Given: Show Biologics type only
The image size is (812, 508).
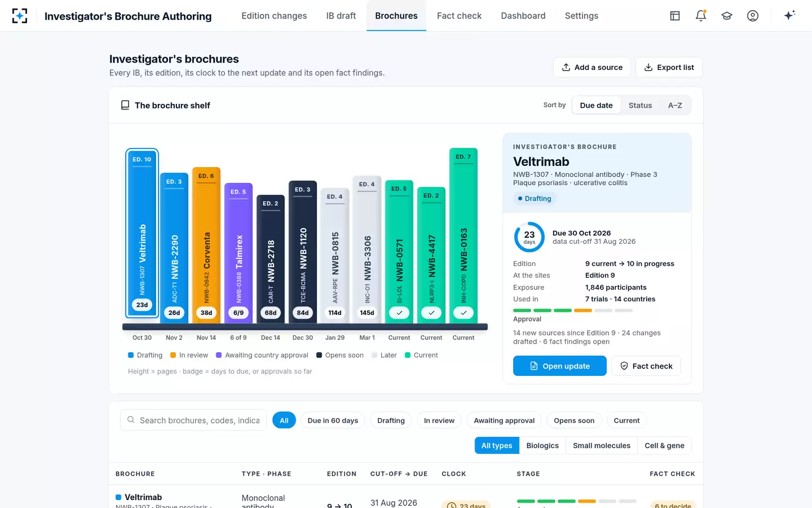Looking at the screenshot, I should coord(542,445).
